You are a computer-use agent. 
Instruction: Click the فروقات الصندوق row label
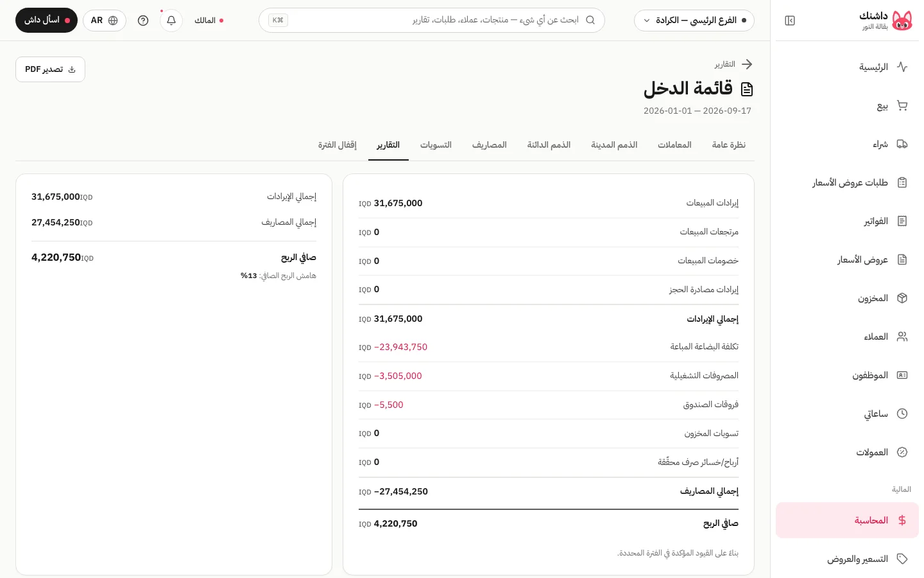coord(711,405)
